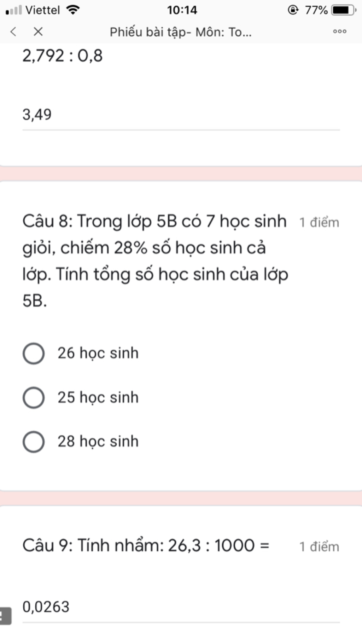Image resolution: width=362 pixels, height=644 pixels.
Task: Tap the Viettel carrier label
Action: (43, 10)
